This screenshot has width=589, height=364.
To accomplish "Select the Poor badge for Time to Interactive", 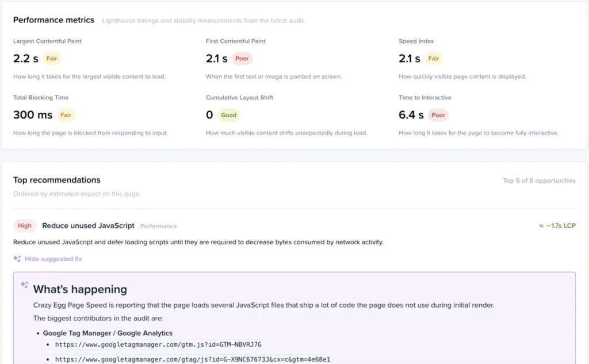I will pyautogui.click(x=438, y=115).
